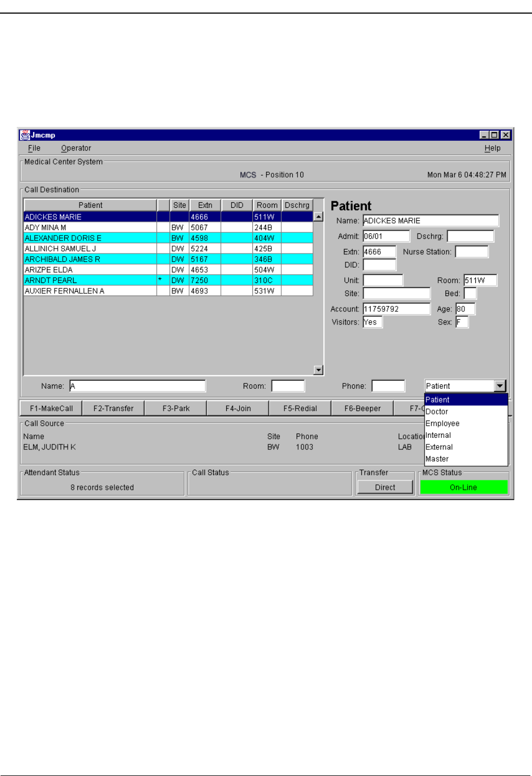Click the Visitors field showing Yes
Screen dimensions: 532x776
point(373,322)
